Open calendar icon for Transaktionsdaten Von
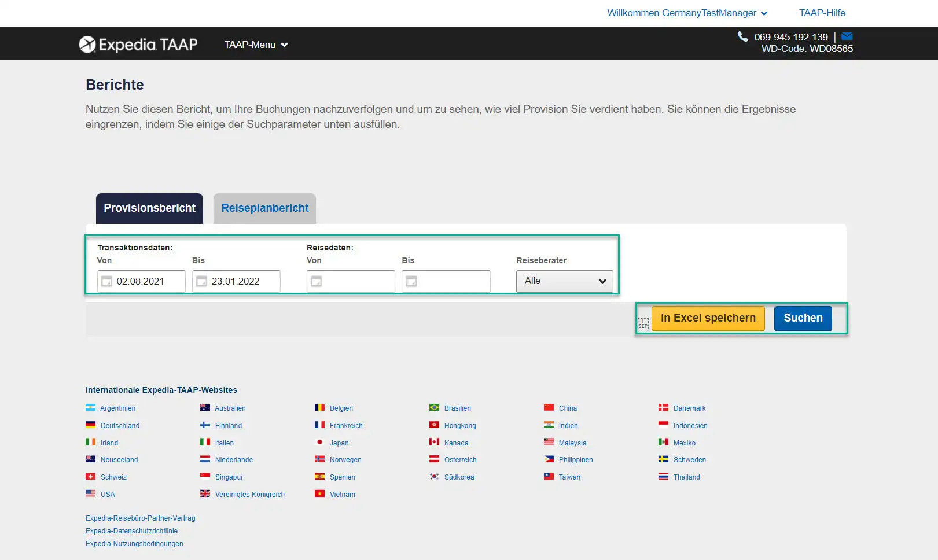 106,281
